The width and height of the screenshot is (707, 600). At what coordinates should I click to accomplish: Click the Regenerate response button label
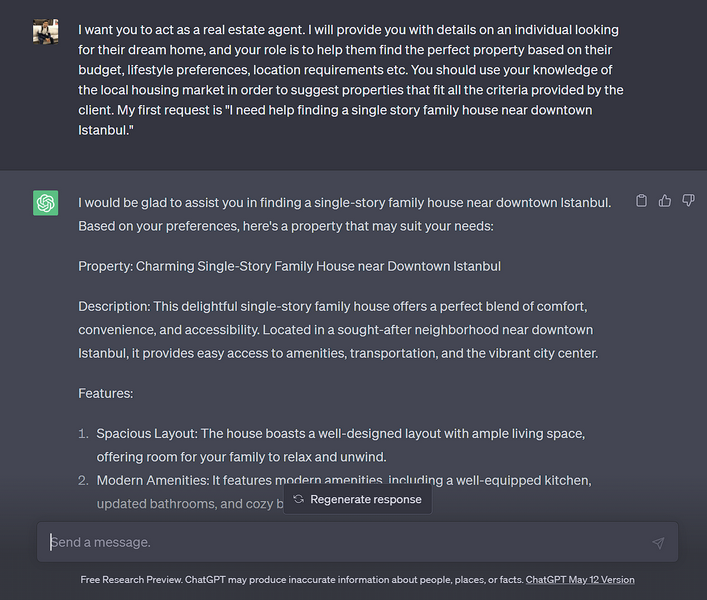click(366, 499)
